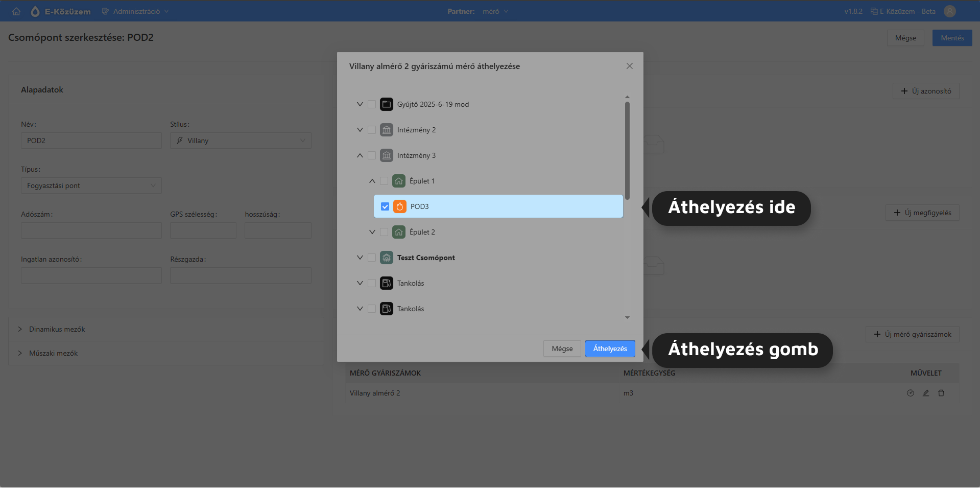The image size is (980, 488).
Task: Open the Adminisztráció menu
Action: tap(136, 11)
